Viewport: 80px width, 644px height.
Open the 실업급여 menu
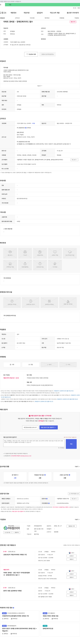tap(40, 13)
